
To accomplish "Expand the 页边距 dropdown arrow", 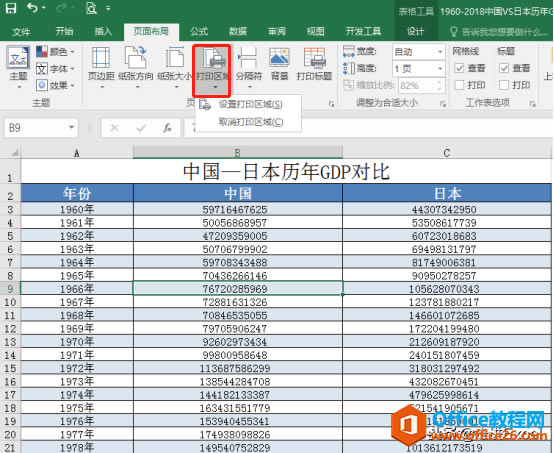I will click(102, 87).
